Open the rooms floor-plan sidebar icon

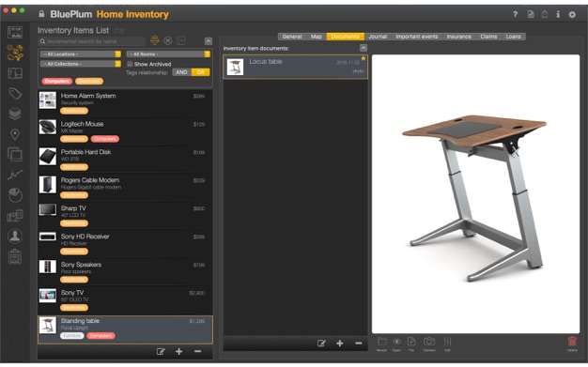[x=15, y=73]
